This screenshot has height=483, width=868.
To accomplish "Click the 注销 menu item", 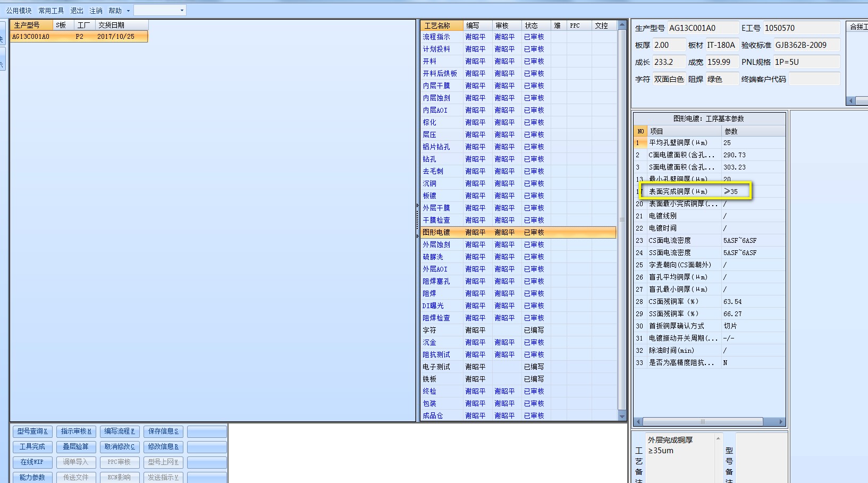I will (96, 11).
